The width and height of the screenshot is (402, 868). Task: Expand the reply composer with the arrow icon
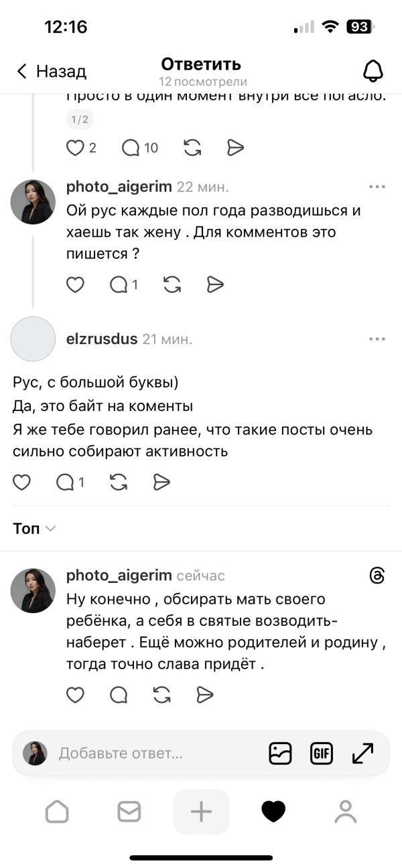361,753
